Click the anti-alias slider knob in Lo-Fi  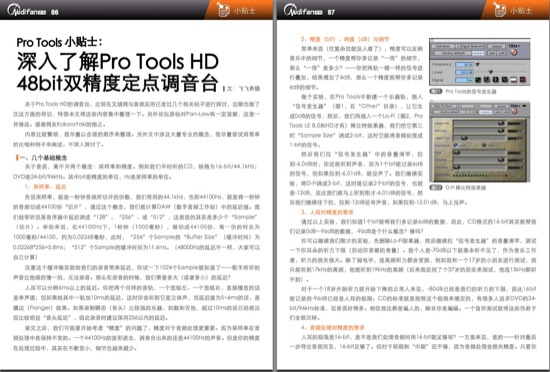point(501,131)
